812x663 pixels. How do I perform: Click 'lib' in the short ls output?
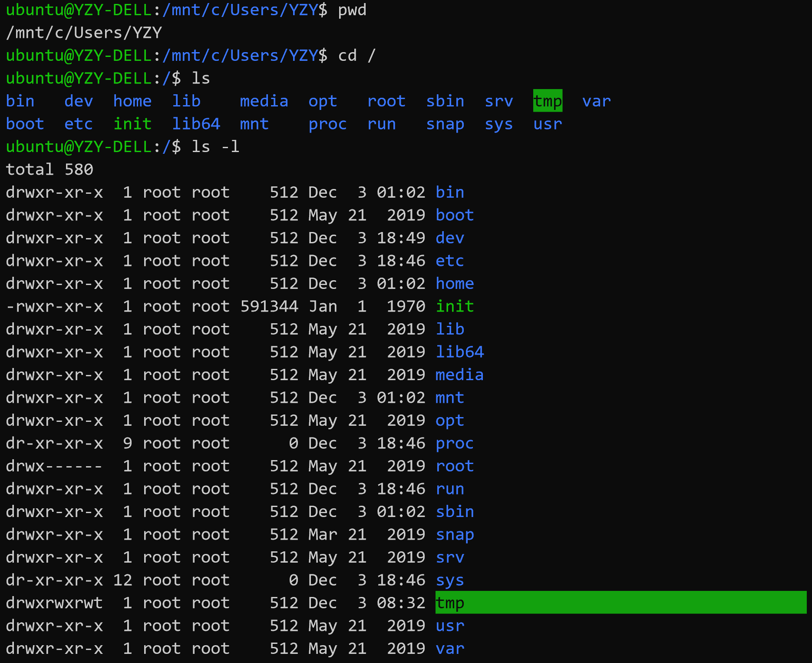tap(186, 101)
